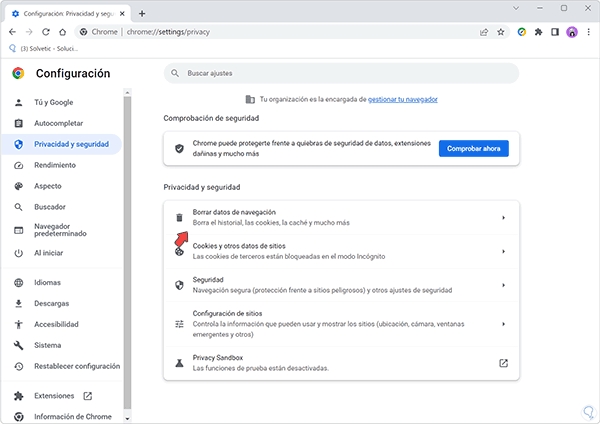
Task: Expand Borrar datos de navegación
Action: tap(341, 217)
